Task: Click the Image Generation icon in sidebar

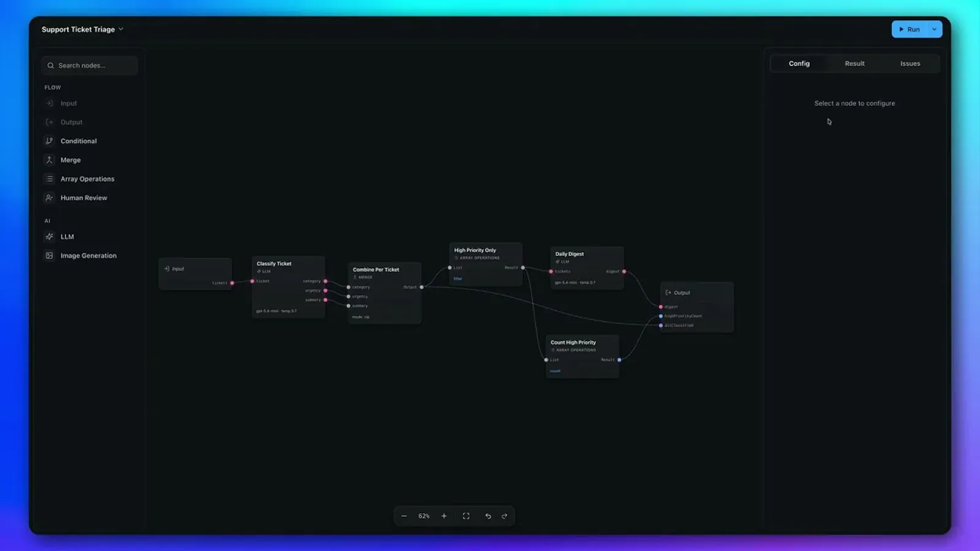Action: click(50, 255)
